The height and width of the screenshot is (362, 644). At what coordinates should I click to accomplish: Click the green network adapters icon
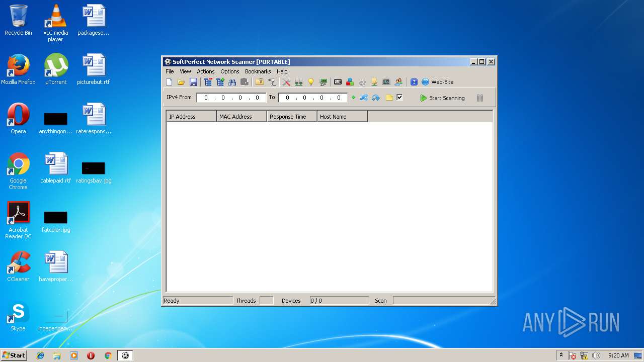tap(299, 82)
